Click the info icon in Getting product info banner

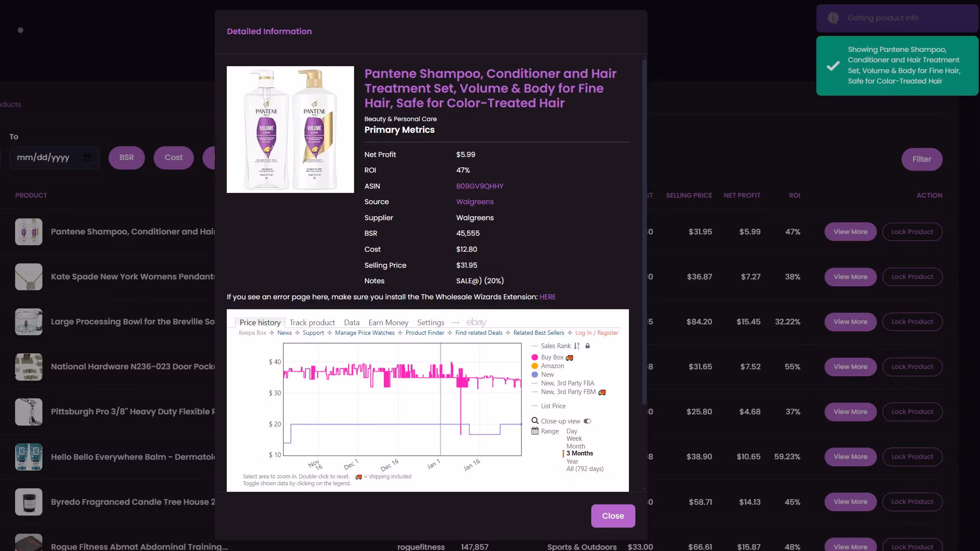tap(833, 18)
